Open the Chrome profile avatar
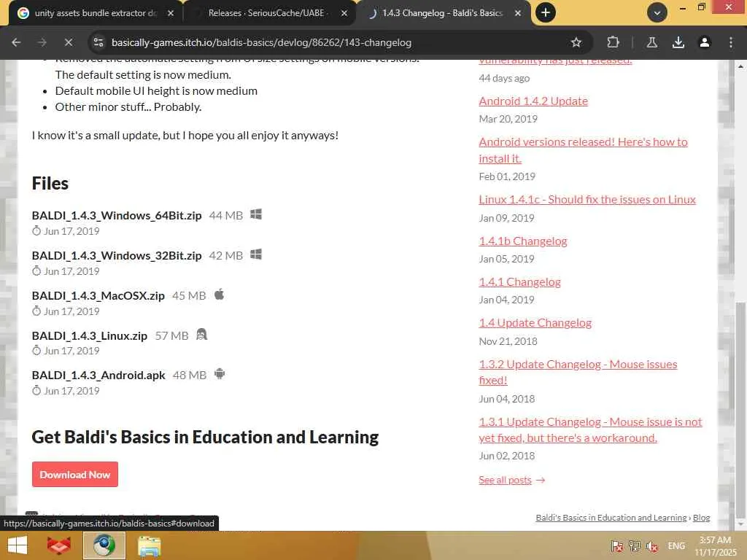 (704, 42)
